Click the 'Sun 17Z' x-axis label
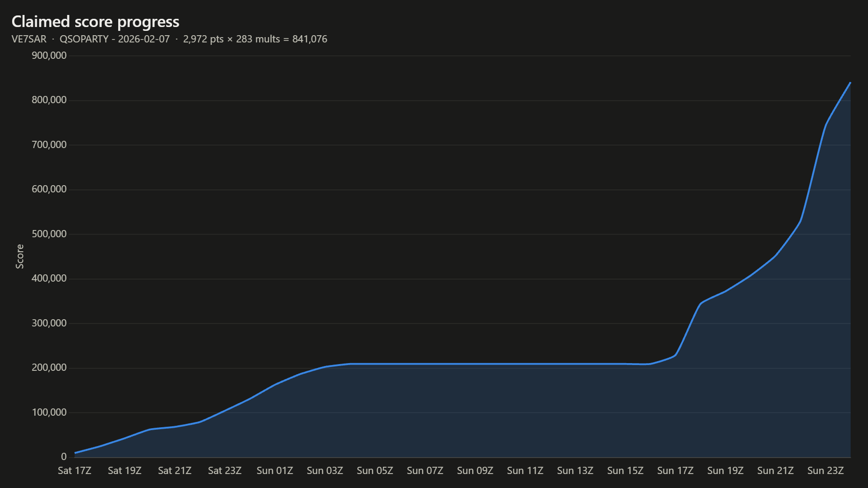Image resolution: width=868 pixels, height=488 pixels. click(x=675, y=471)
